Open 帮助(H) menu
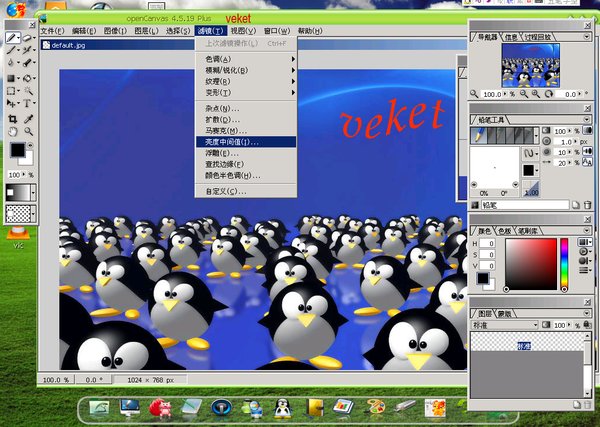The height and width of the screenshot is (427, 600). (310, 31)
